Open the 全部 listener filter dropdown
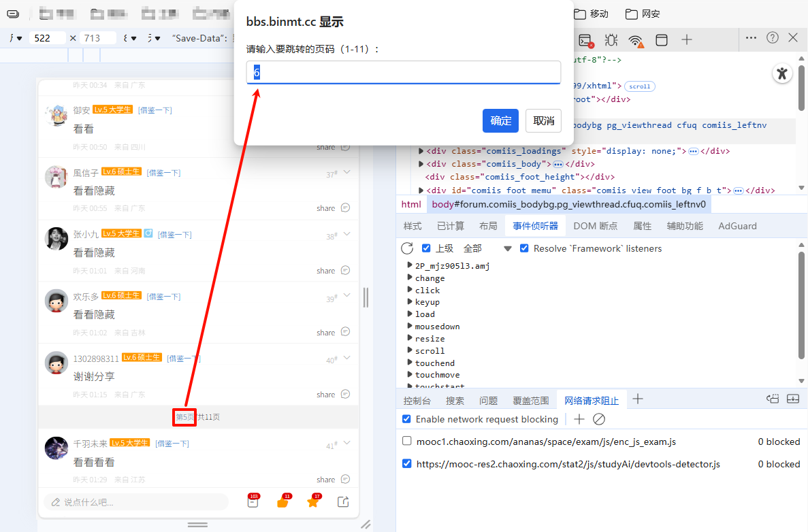The height and width of the screenshot is (532, 808). pyautogui.click(x=487, y=248)
